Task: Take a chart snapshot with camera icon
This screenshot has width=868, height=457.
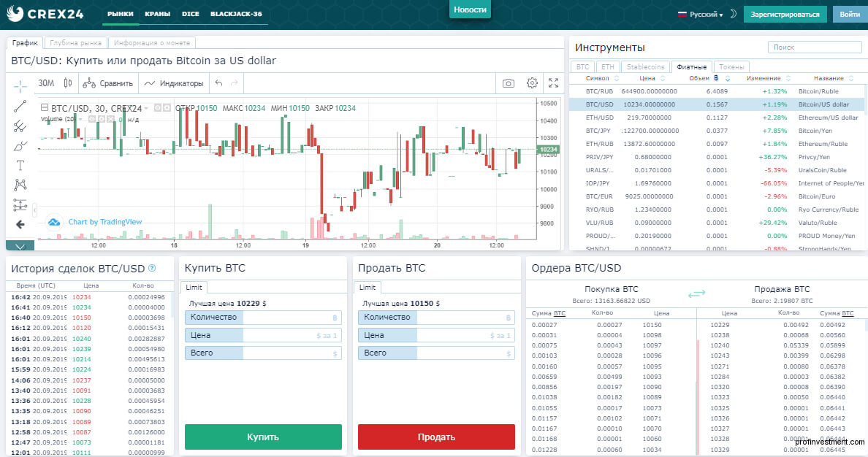Action: [x=509, y=83]
